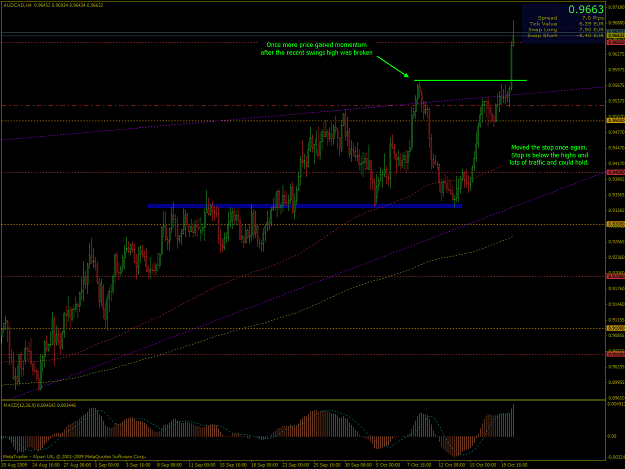Click the Spread label in info panel
The width and height of the screenshot is (625, 469).
coord(547,18)
